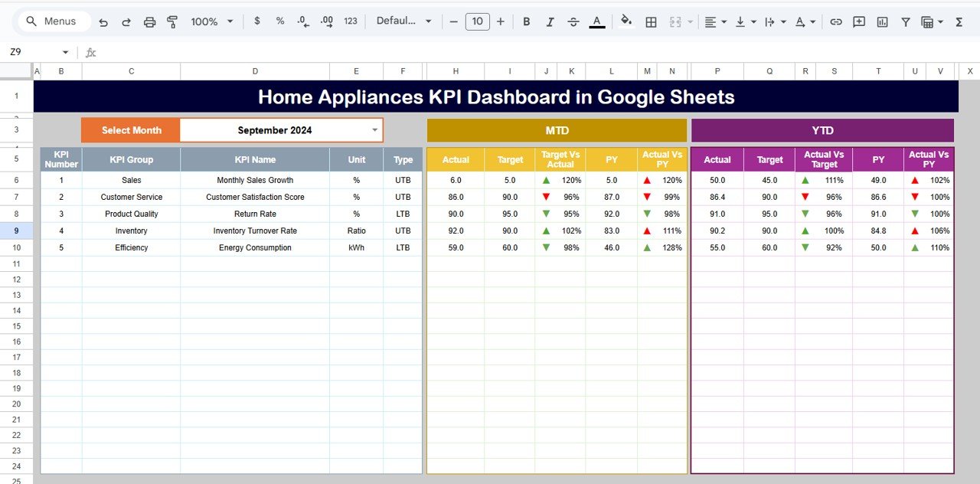Open the font family dropdown
The image size is (980, 484).
[403, 21]
